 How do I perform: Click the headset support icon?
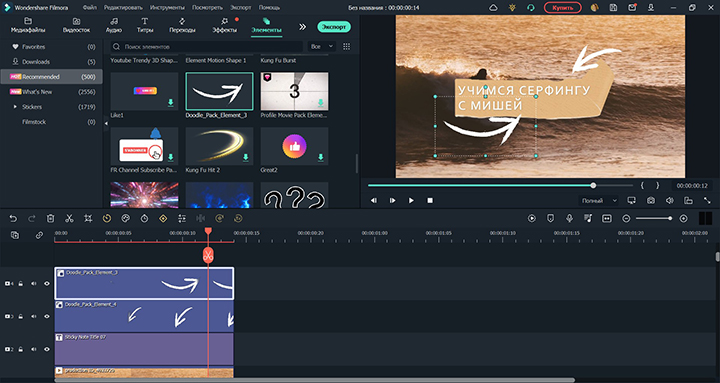click(531, 8)
